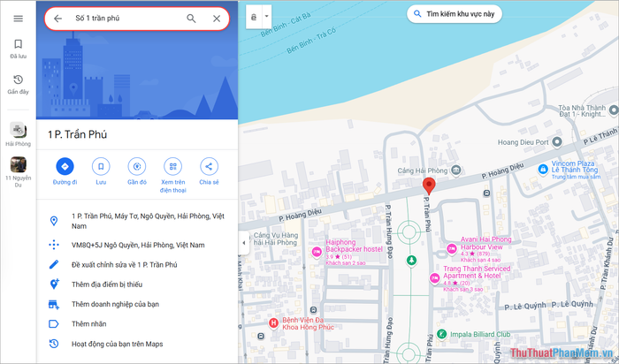The height and width of the screenshot is (364, 619).
Task: Click Vincom Plaza Lê Thánh Tông shopping marker
Action: [x=543, y=169]
